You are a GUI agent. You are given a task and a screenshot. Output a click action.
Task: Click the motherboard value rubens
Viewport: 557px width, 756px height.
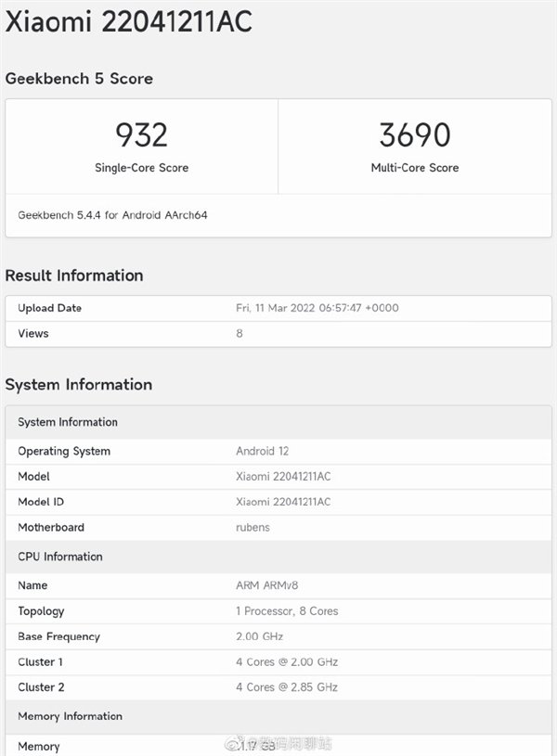point(253,527)
